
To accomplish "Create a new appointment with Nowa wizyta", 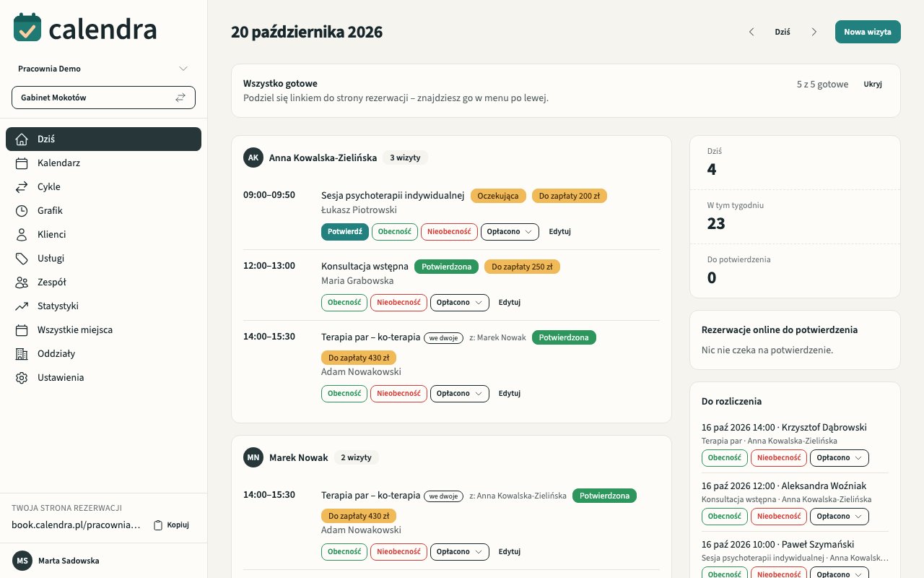I will pos(868,32).
